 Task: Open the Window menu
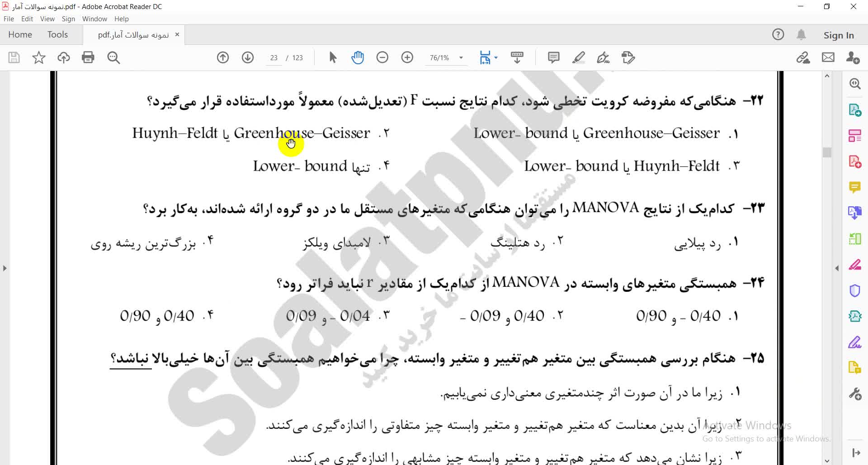pos(94,19)
